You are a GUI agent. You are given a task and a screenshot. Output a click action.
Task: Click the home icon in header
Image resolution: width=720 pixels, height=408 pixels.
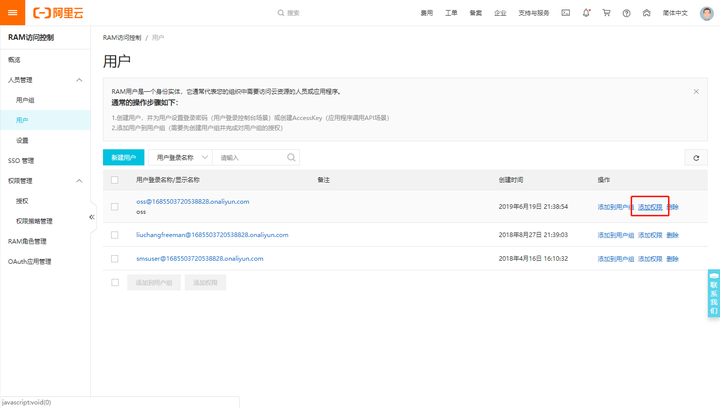(647, 13)
